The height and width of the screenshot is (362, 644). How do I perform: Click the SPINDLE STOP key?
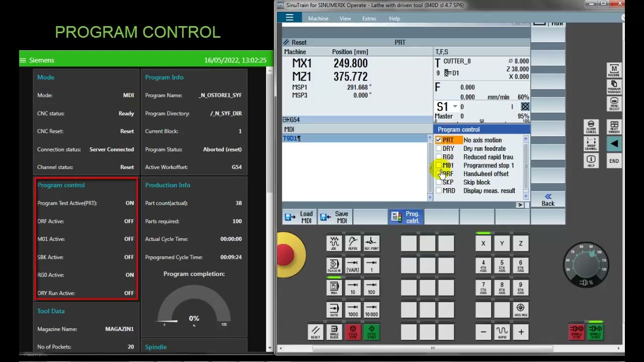coord(577,332)
